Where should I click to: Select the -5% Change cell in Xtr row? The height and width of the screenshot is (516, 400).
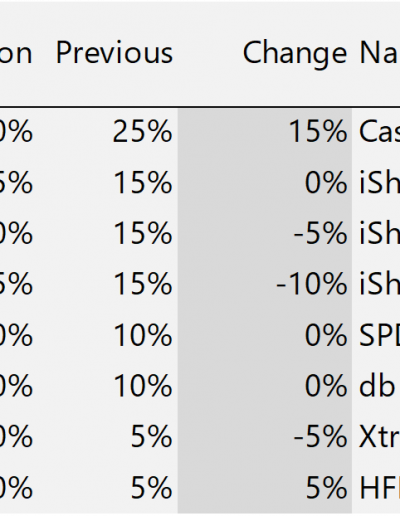(x=320, y=436)
